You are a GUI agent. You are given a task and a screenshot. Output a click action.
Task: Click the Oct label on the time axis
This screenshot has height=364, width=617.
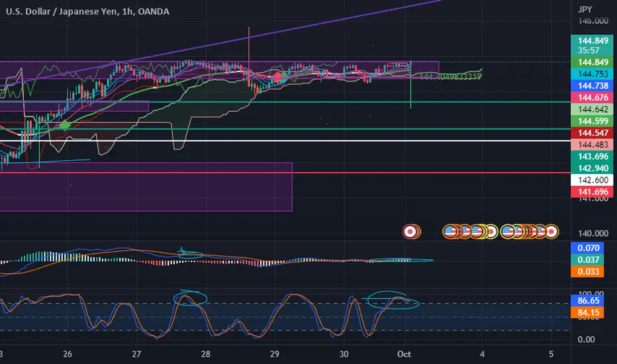pyautogui.click(x=404, y=354)
